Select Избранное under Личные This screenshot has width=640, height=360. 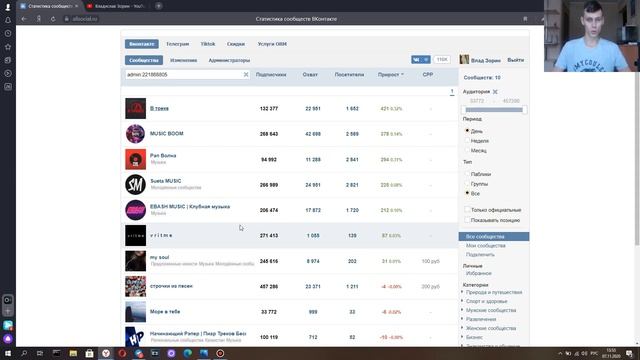[x=478, y=273]
